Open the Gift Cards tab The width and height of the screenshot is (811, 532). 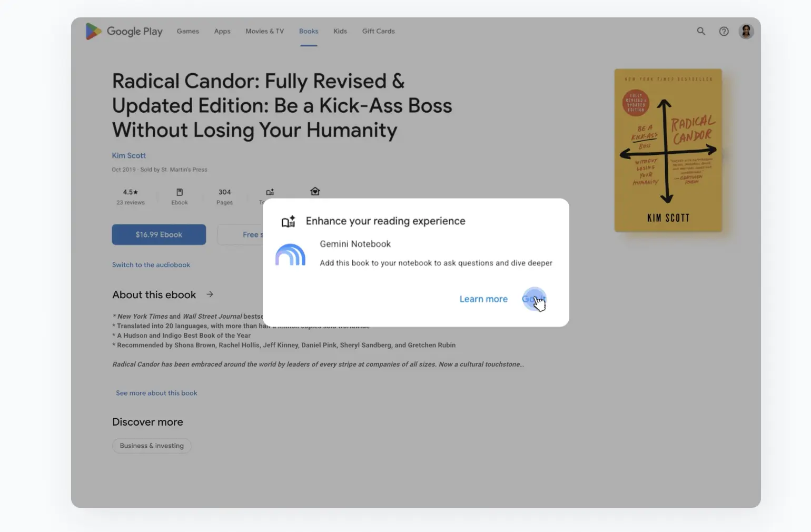coord(379,31)
